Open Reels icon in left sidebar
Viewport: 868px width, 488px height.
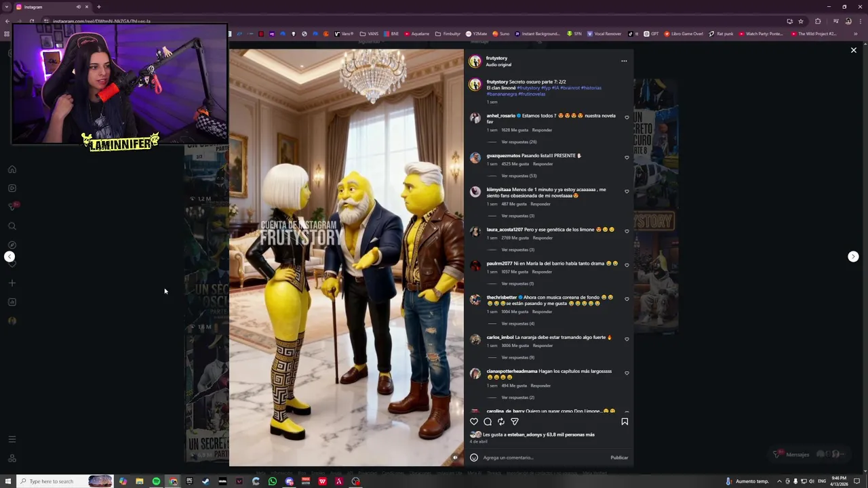(x=12, y=188)
